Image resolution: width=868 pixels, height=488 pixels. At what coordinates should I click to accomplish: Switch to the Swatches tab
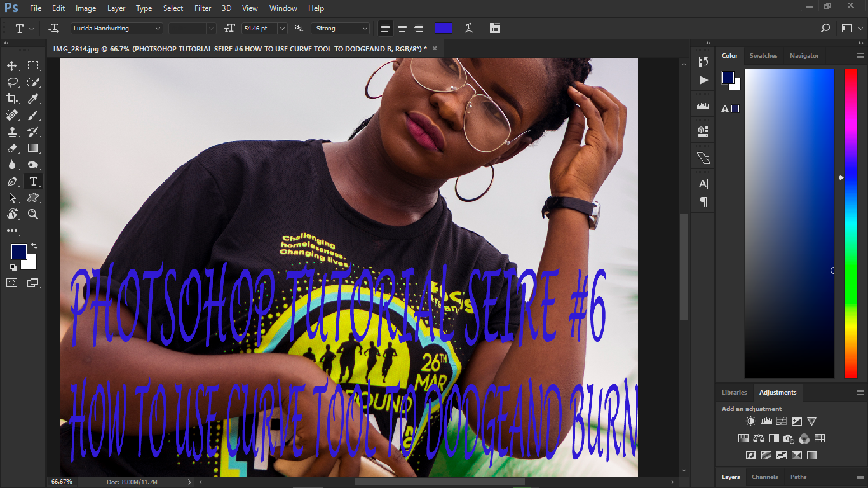click(763, 55)
